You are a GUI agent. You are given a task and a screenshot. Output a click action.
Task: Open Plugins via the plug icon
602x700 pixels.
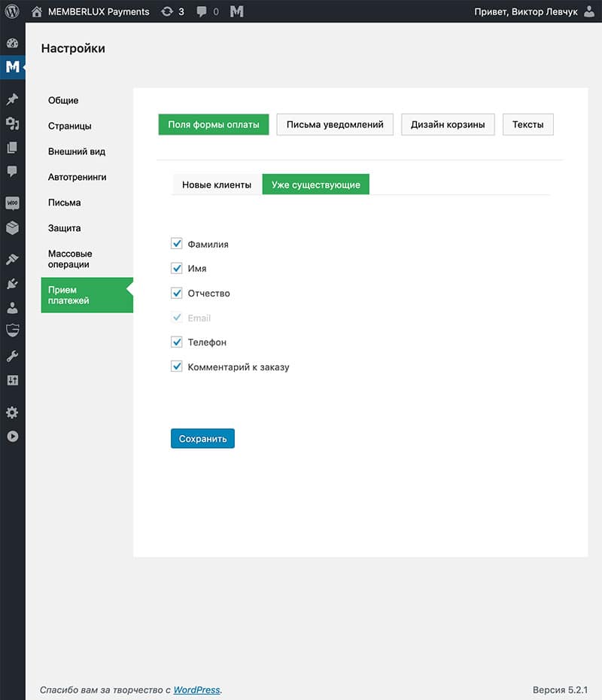(x=12, y=284)
